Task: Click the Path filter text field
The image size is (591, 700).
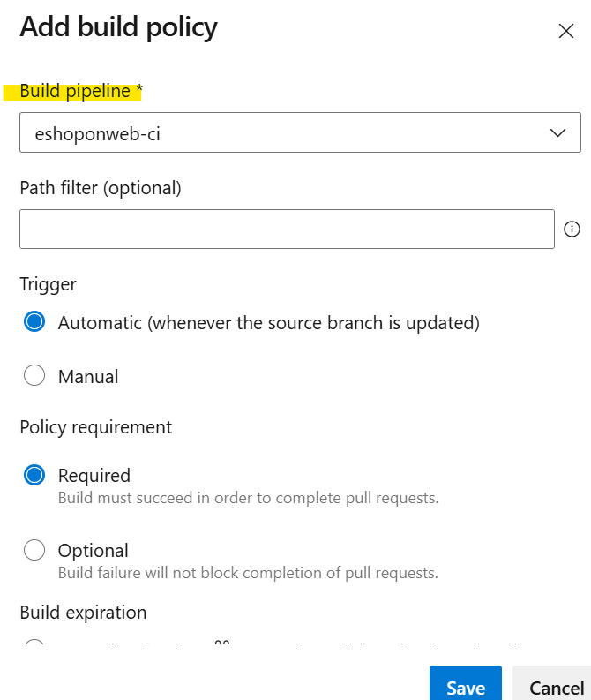Action: click(x=287, y=229)
